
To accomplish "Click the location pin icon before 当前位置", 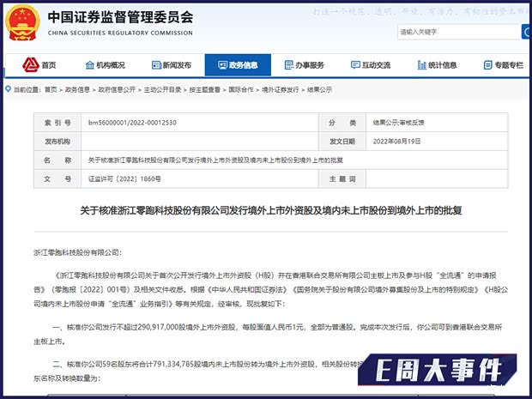I will [x=8, y=89].
